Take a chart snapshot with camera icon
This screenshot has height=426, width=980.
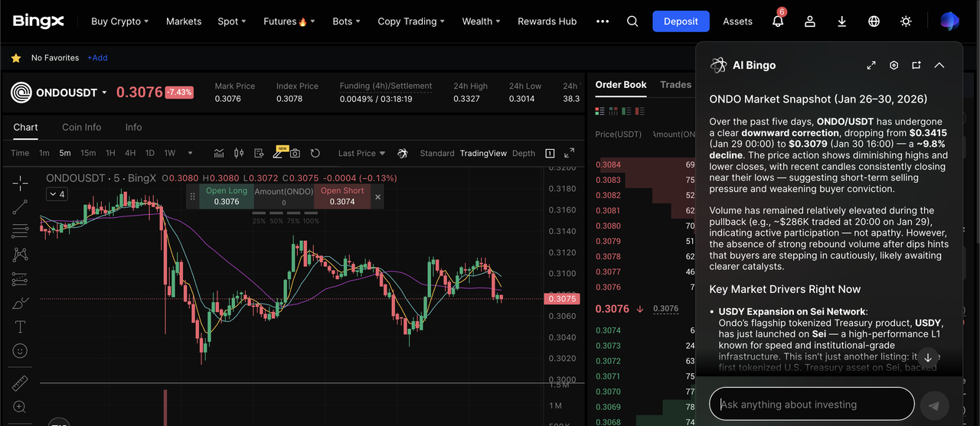coord(295,153)
